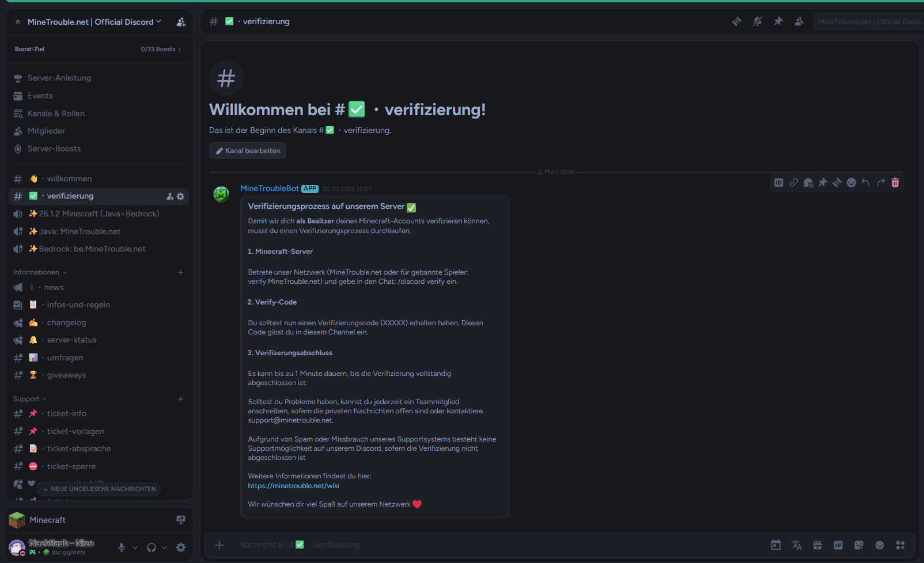The height and width of the screenshot is (563, 924).
Task: Click message attachment plus button
Action: pos(219,545)
